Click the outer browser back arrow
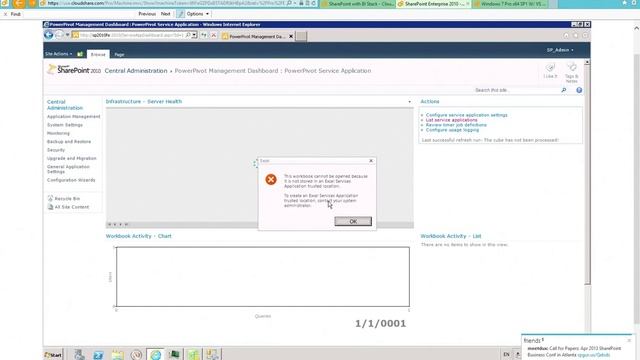This screenshot has width=640, height=360. pyautogui.click(x=18, y=3)
